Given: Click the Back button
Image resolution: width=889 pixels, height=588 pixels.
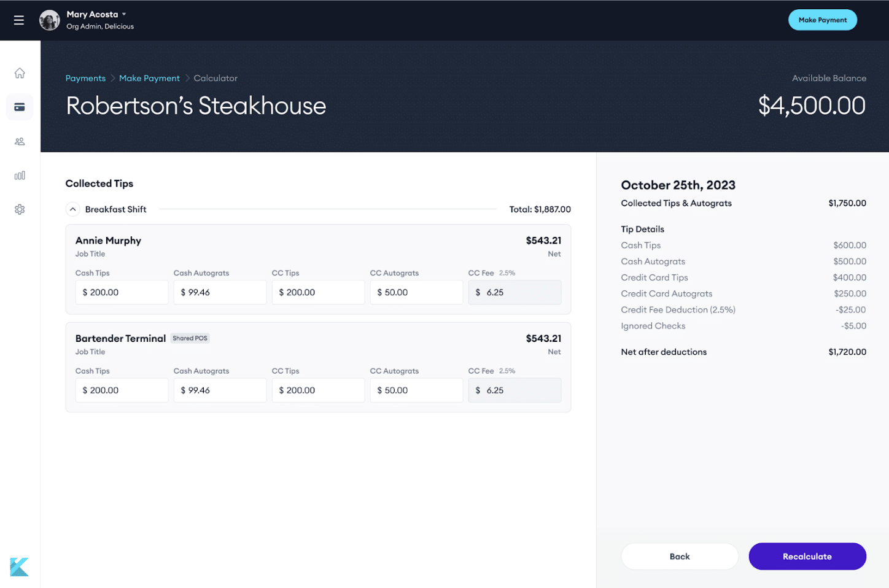Looking at the screenshot, I should pos(679,556).
